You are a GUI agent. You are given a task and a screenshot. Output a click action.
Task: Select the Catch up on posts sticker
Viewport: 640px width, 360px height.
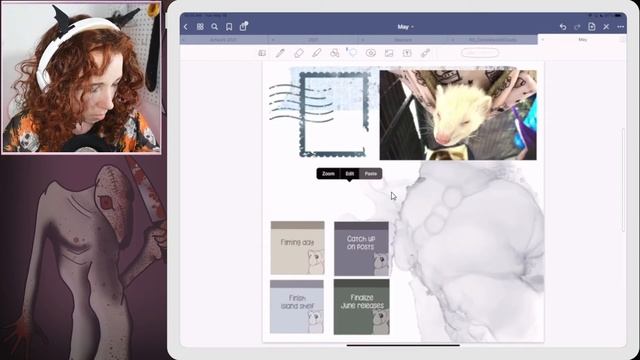click(x=362, y=249)
